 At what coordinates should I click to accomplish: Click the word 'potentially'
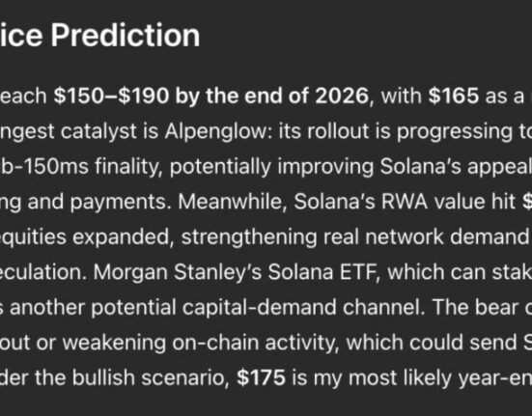pos(220,167)
